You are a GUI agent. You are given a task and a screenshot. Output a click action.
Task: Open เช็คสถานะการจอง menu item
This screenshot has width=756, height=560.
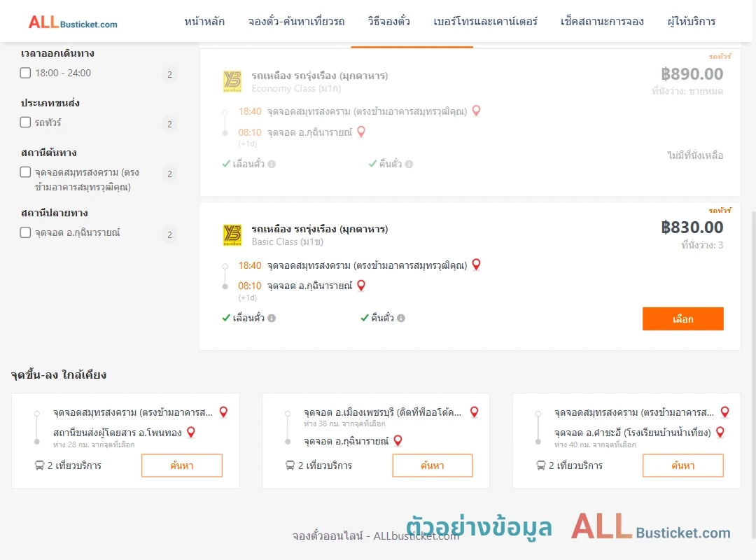coord(602,22)
